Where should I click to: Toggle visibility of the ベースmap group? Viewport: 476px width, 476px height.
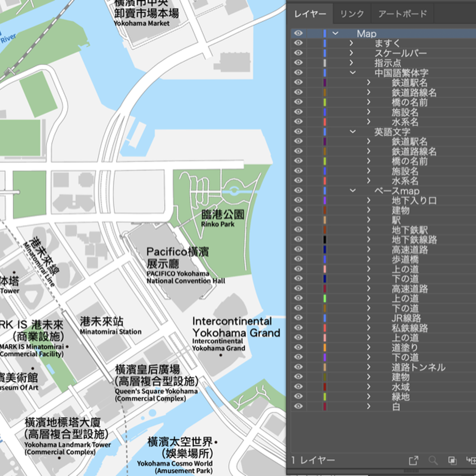coord(299,190)
